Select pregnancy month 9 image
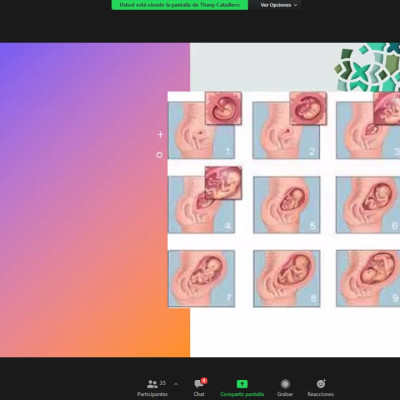This screenshot has width=400, height=400. 368,278
